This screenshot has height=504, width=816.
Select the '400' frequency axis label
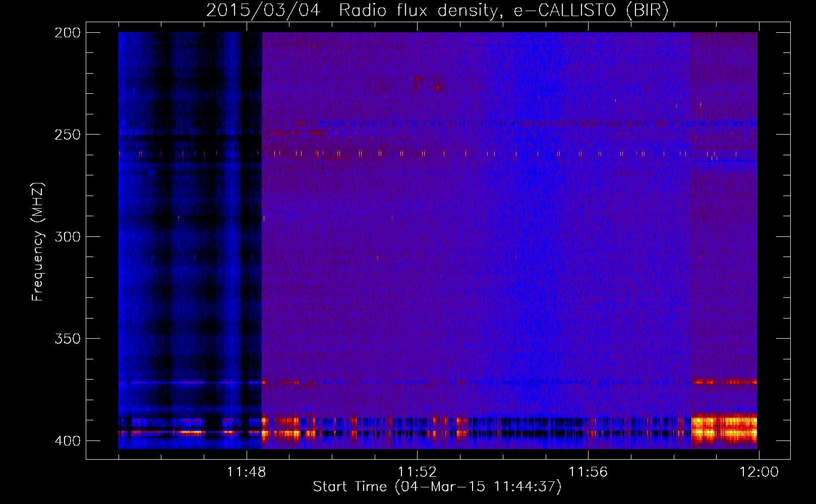click(68, 440)
